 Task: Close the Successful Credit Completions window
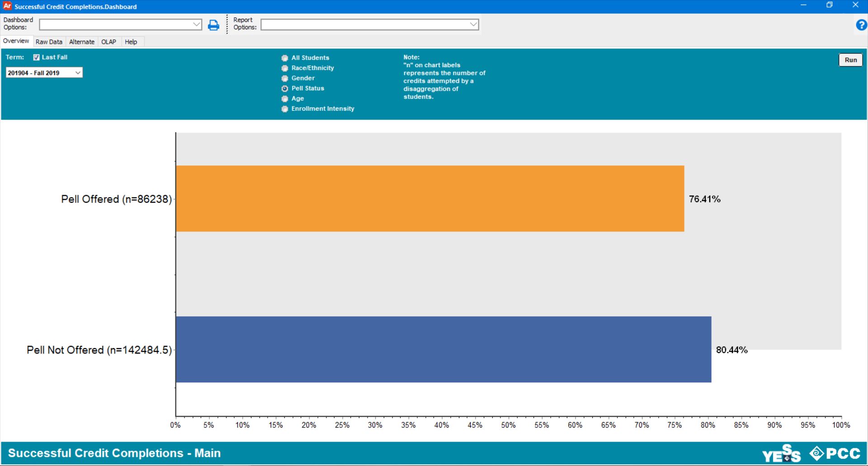pos(855,5)
